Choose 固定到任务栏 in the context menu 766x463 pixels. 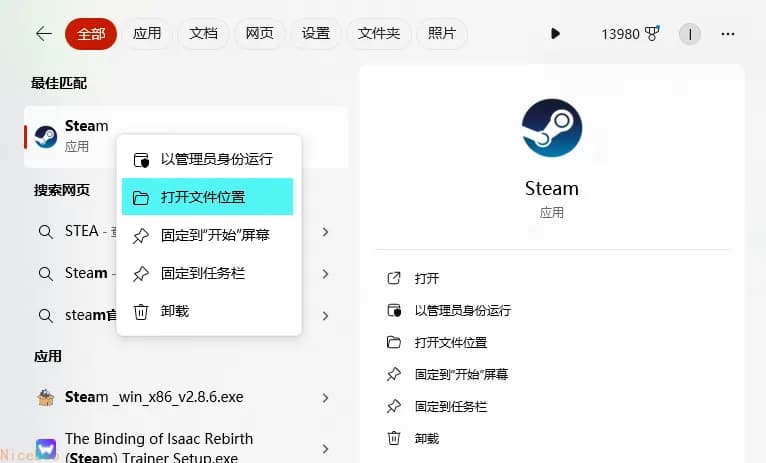point(208,273)
